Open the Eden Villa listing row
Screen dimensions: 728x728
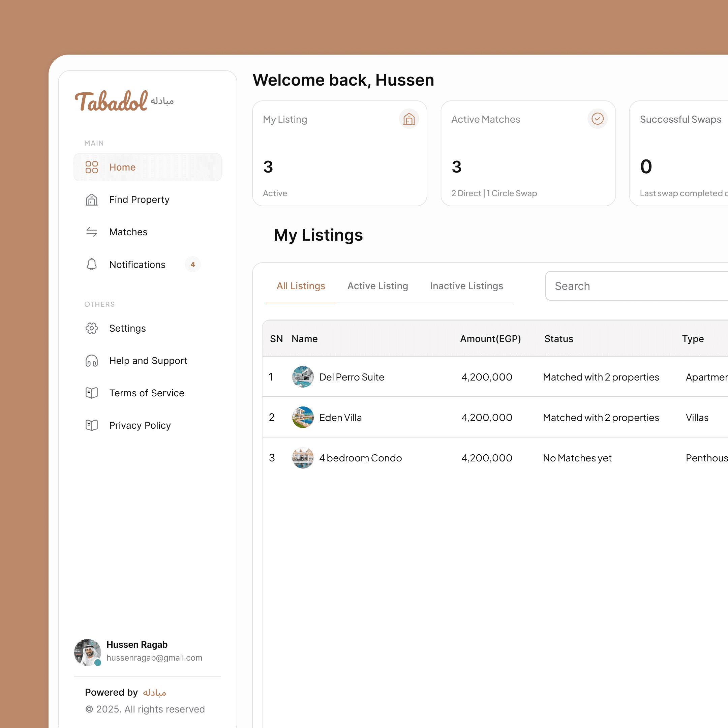click(340, 418)
